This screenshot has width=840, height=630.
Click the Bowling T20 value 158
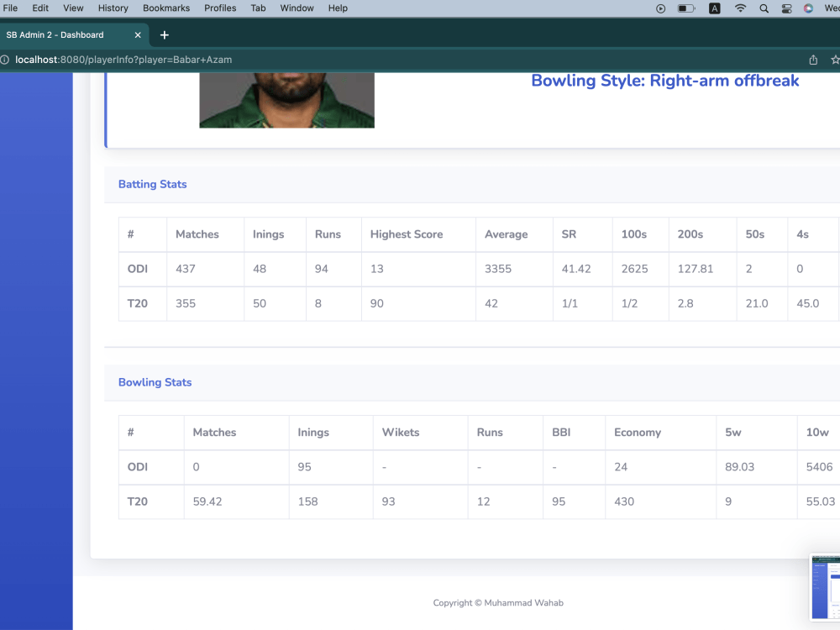308,502
